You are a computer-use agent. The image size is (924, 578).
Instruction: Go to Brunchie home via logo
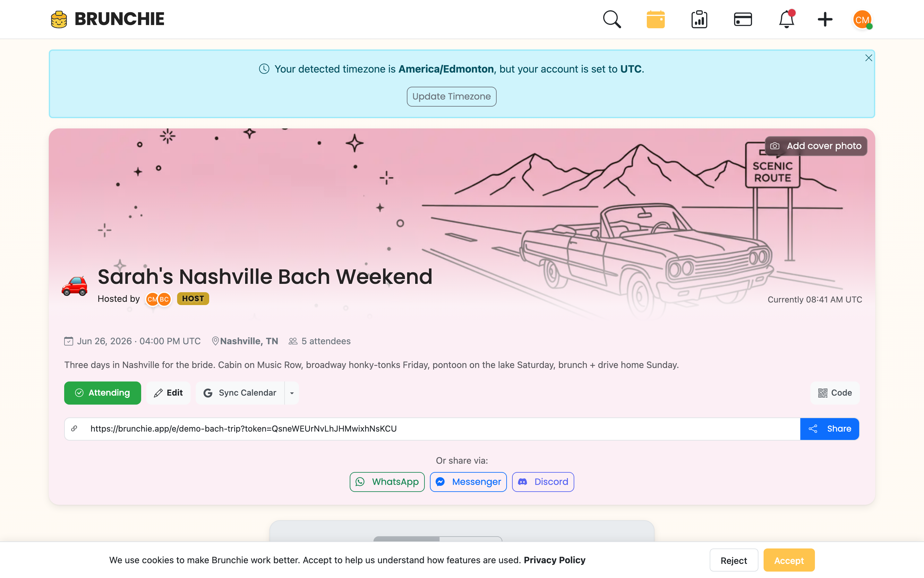(x=108, y=19)
